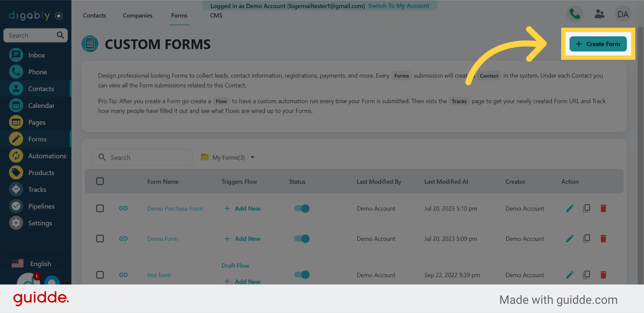This screenshot has width=644, height=313.
Task: Add New flow for Demo Form
Action: 243,239
